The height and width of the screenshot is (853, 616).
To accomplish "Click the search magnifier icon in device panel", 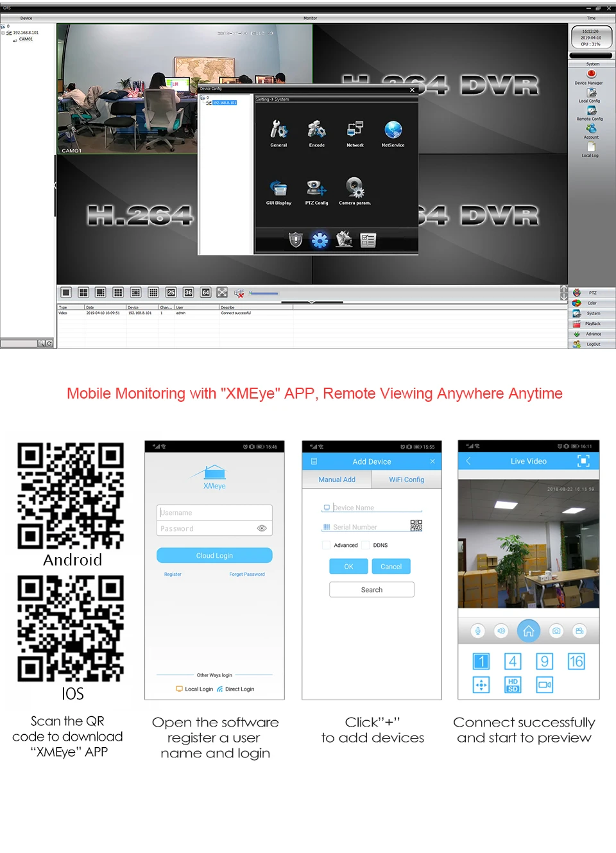I will click(42, 343).
